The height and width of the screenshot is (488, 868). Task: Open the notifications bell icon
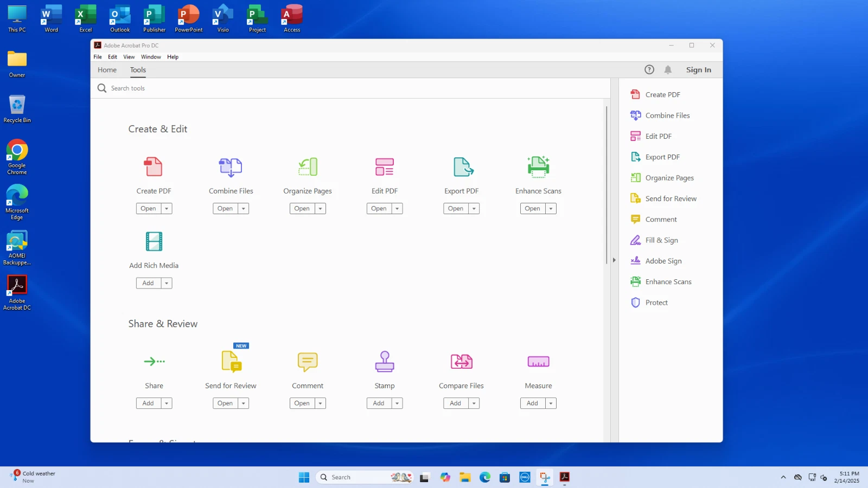pyautogui.click(x=668, y=69)
